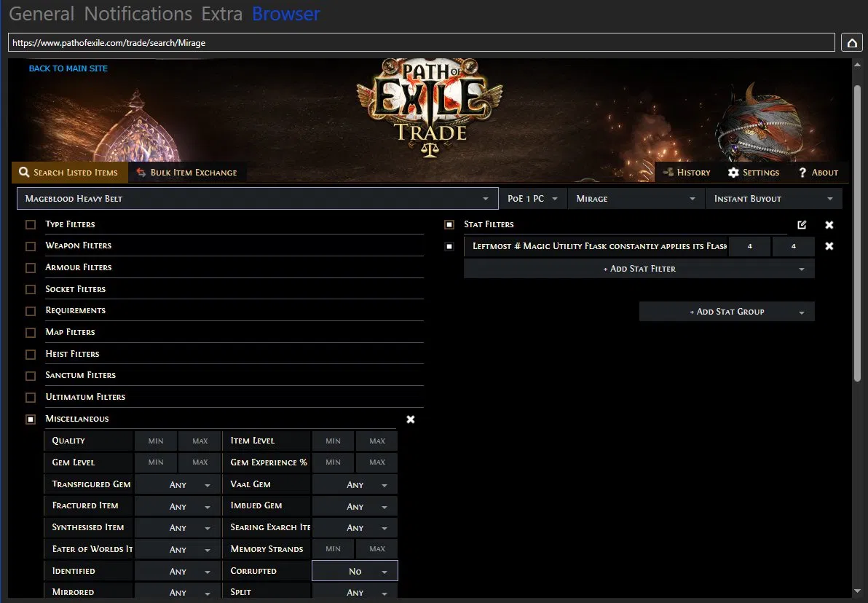Viewport: 868px width, 603px height.
Task: Open the PoE 1 PC realm dropdown
Action: 533,198
